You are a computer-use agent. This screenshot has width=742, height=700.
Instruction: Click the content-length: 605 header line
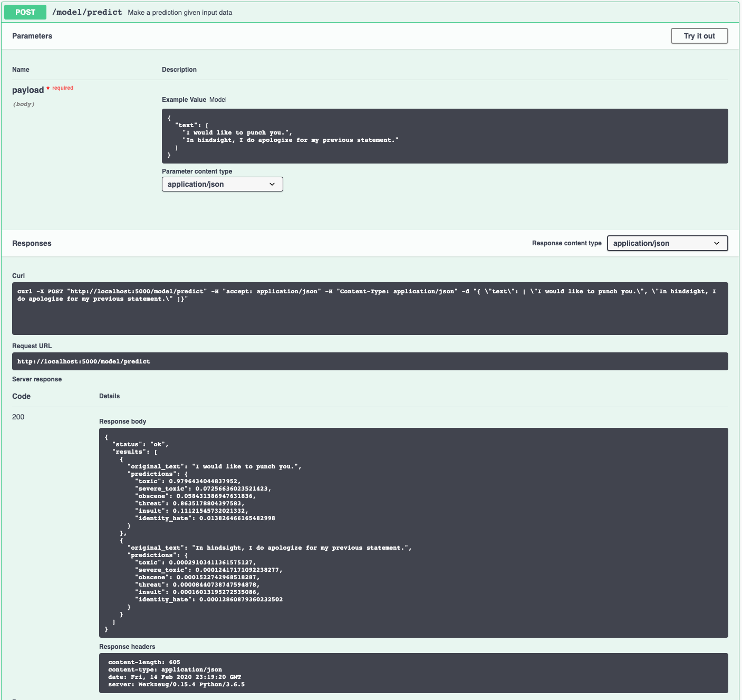click(x=144, y=663)
